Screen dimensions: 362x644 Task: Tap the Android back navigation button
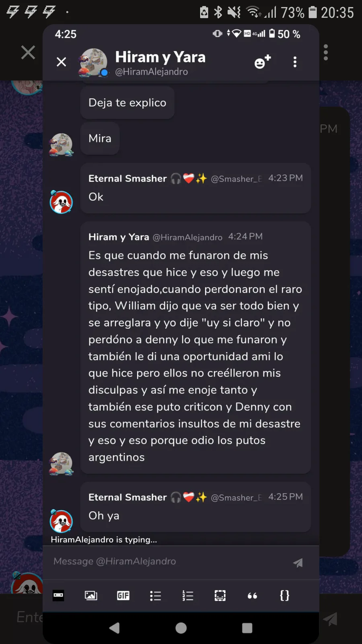coord(115,628)
